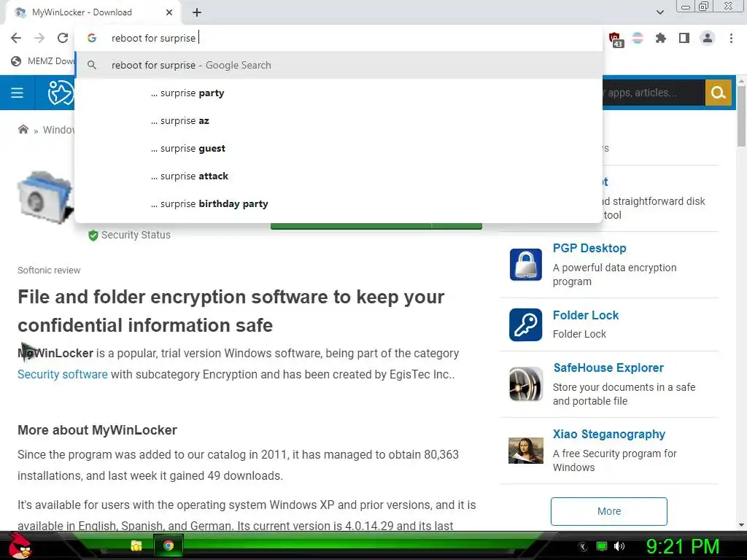Open the Security software link
Screen dimensions: 747x560
(63, 374)
